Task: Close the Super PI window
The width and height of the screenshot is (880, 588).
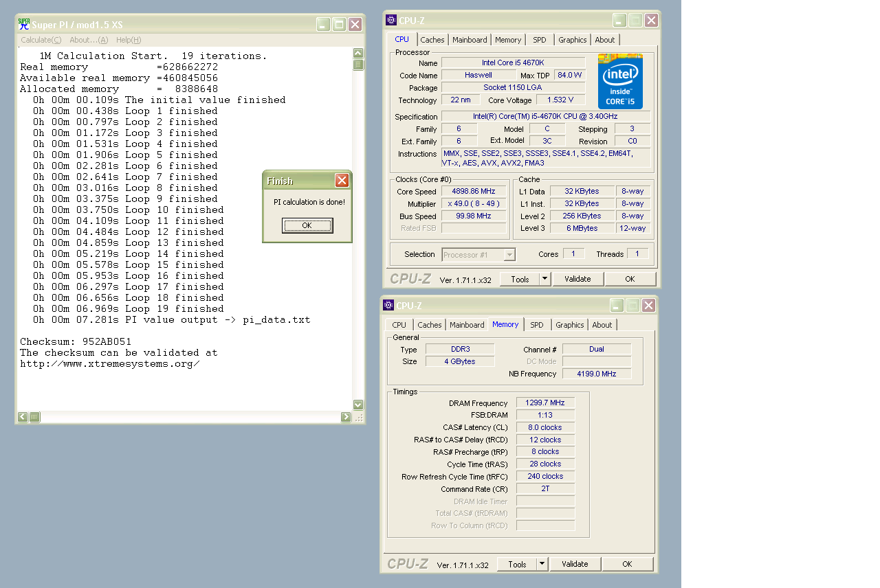Action: pyautogui.click(x=355, y=25)
